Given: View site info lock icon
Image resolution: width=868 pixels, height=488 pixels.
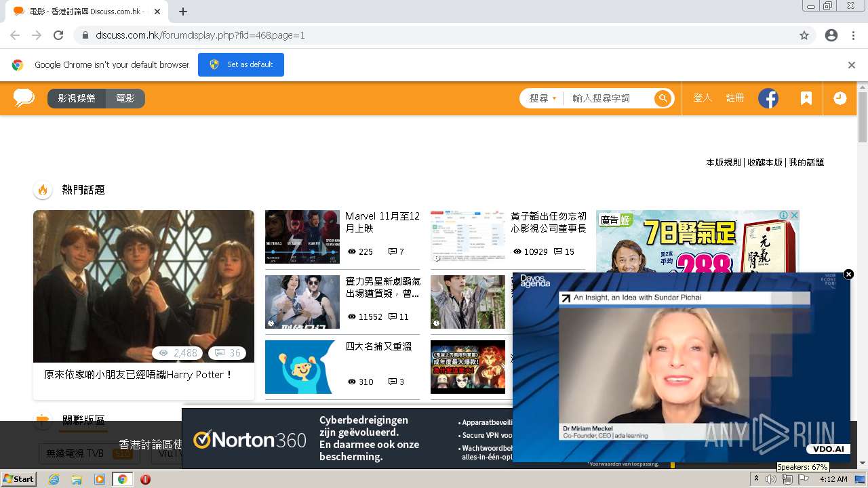Looking at the screenshot, I should 85,35.
